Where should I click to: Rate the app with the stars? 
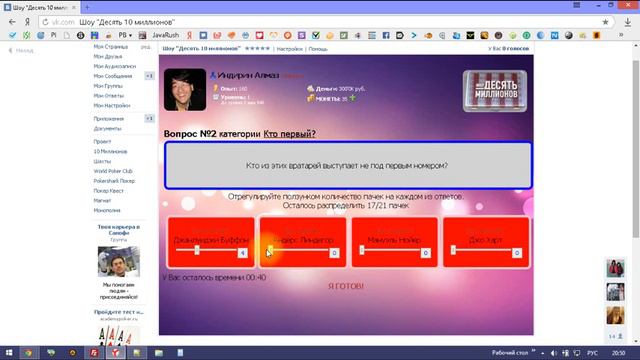click(257, 49)
